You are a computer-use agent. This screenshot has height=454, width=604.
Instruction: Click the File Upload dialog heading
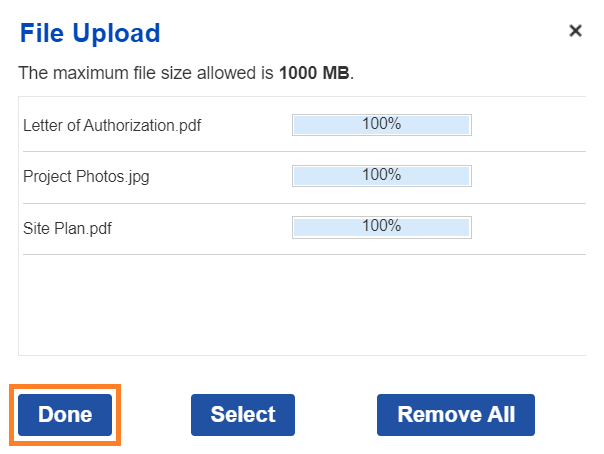click(x=90, y=33)
